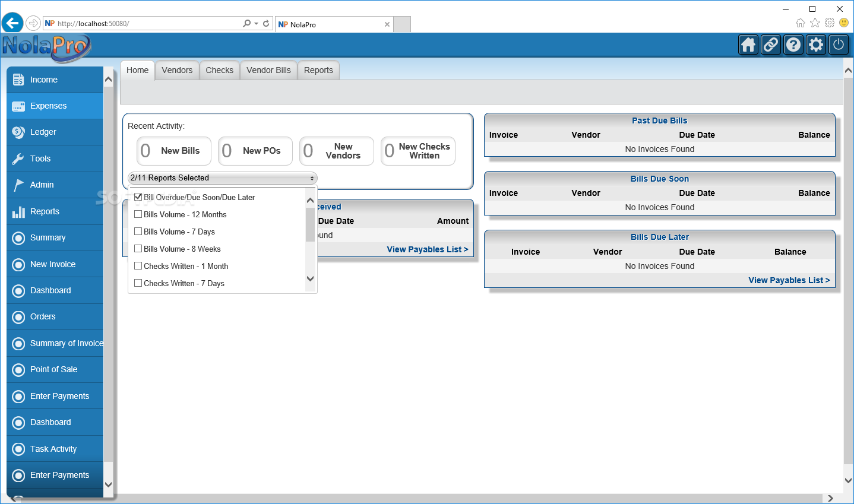Open Point of Sale shortcut
Viewport: 854px width, 504px height.
pyautogui.click(x=55, y=370)
